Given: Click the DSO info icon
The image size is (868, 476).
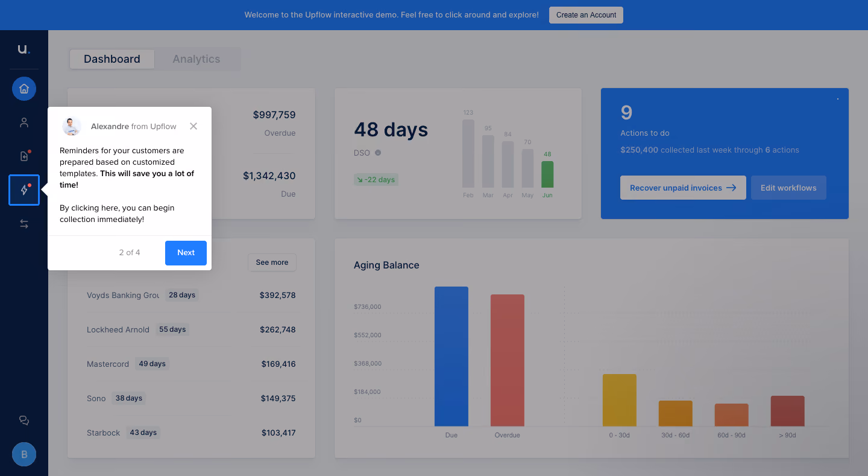Looking at the screenshot, I should point(378,153).
